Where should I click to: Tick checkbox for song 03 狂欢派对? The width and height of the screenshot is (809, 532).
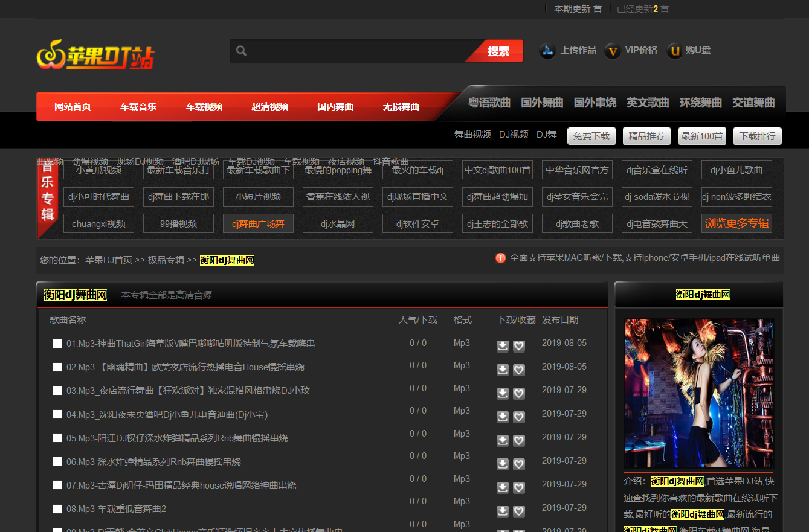pos(57,391)
